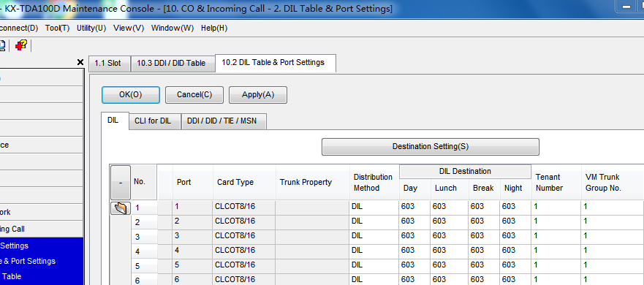Click the Distribution Method DIL cell for port 5
This screenshot has height=285, width=644.
374,265
